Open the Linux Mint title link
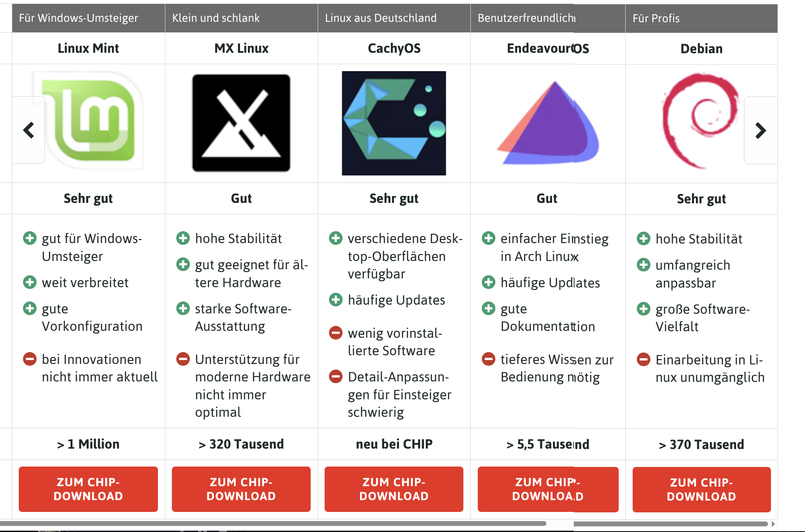 88,48
